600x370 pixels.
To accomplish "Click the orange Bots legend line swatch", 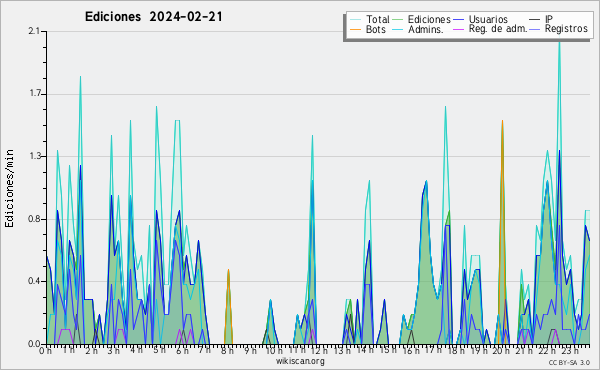I will [x=355, y=29].
